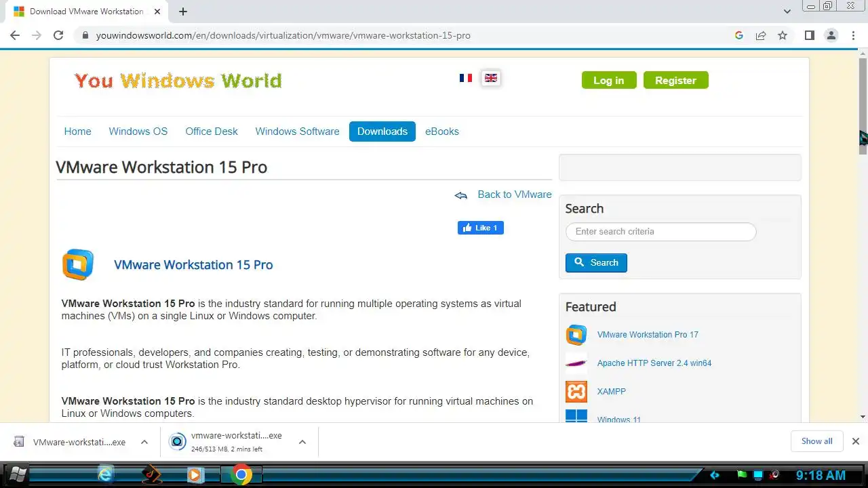Click the Apache HTTP Server feather icon
This screenshot has width=868, height=488.
(x=576, y=363)
